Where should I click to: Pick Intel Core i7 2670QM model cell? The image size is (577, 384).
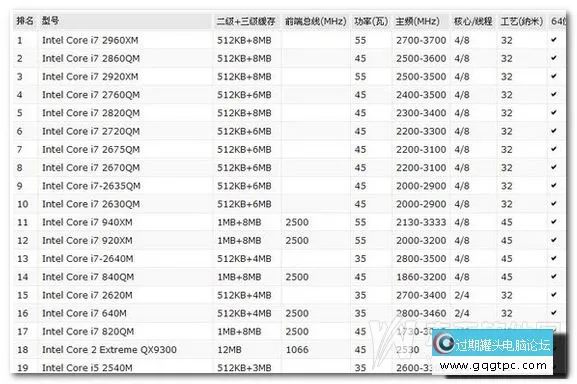pos(91,167)
